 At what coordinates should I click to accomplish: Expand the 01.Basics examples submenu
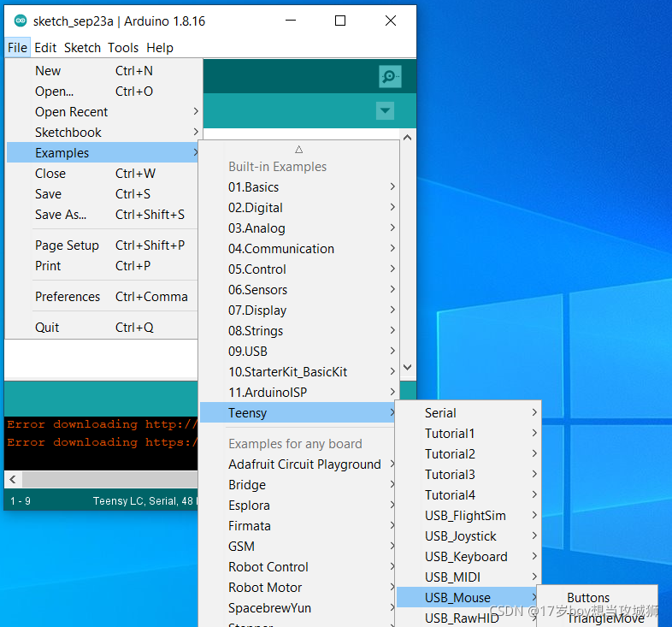(298, 187)
